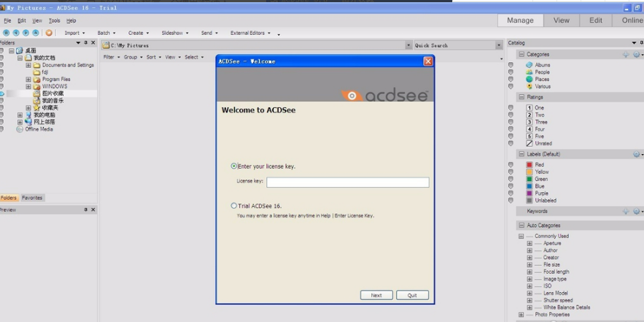The width and height of the screenshot is (644, 322).
Task: Click the Unrated rating icon
Action: 529,143
